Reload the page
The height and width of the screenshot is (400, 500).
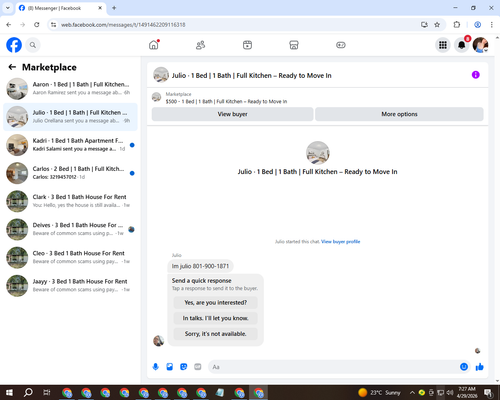point(37,25)
